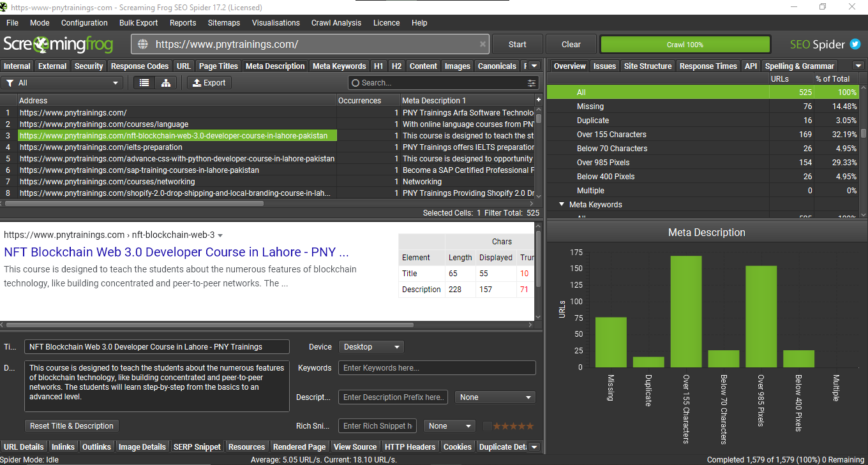Click the title text field
Image resolution: width=868 pixels, height=465 pixels.
[x=157, y=347]
